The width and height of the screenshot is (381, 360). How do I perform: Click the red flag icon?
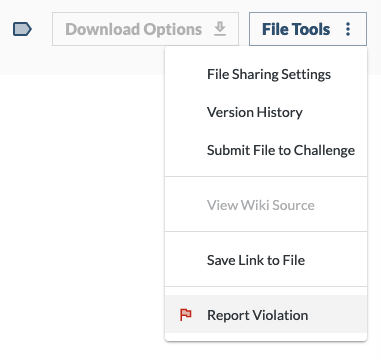pos(186,315)
